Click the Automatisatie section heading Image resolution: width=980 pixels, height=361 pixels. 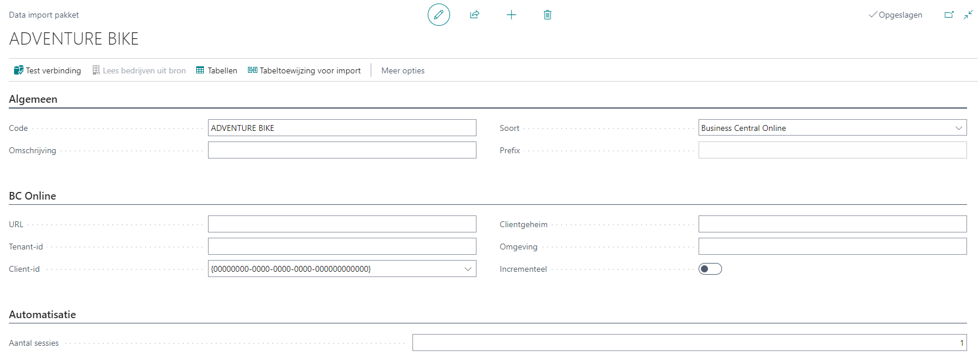[x=42, y=315]
